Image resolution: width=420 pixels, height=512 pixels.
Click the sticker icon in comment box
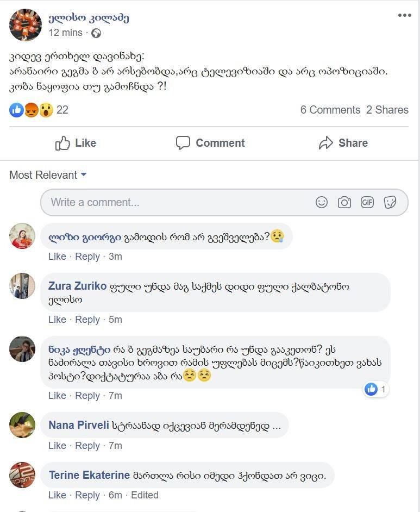pos(390,202)
